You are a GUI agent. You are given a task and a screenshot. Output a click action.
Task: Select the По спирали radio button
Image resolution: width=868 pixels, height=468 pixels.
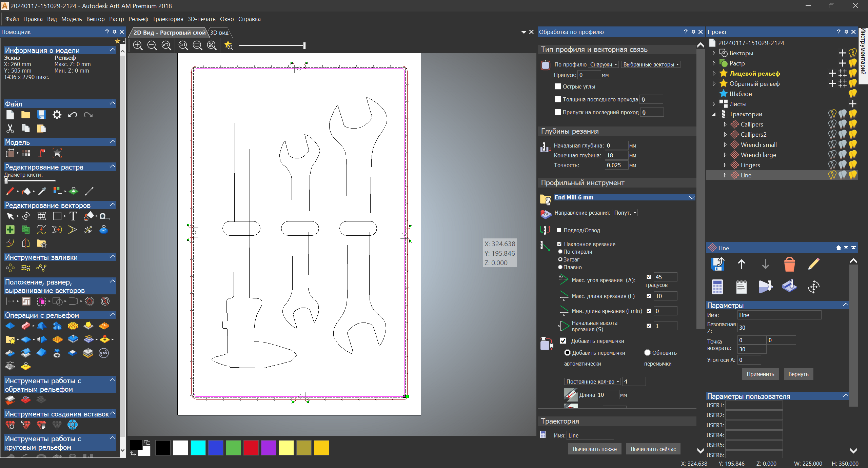[560, 252]
